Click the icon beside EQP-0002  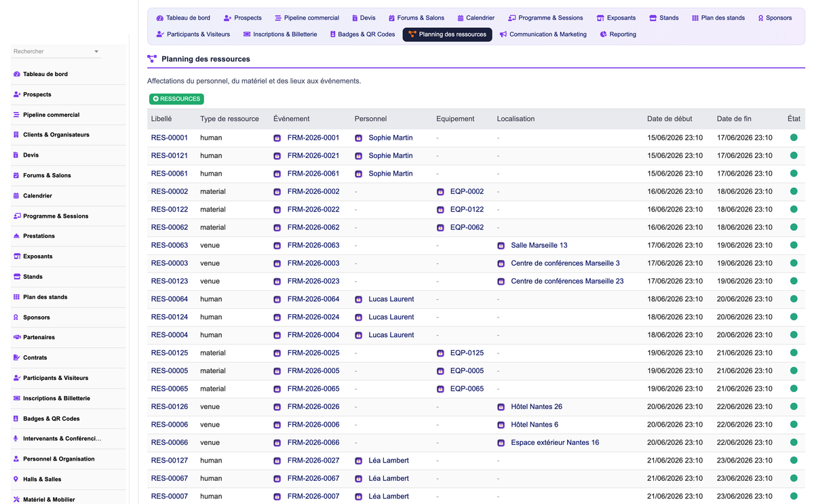(x=440, y=191)
